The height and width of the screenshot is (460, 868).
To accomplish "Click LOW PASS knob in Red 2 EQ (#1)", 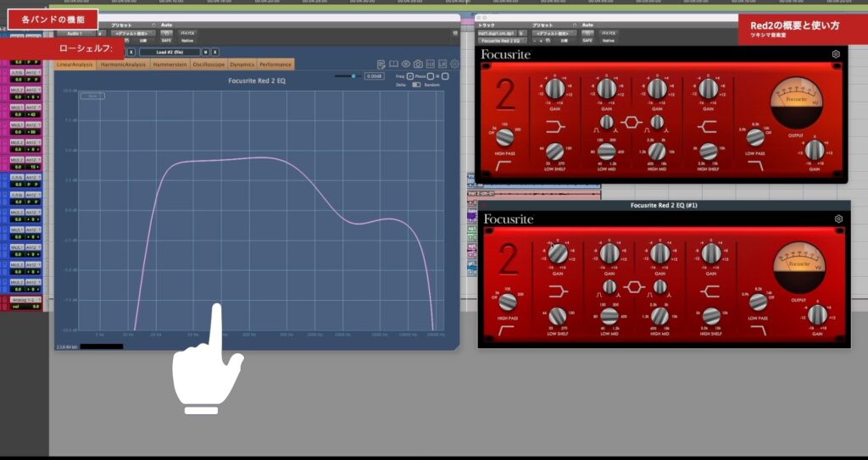I will pos(758,302).
